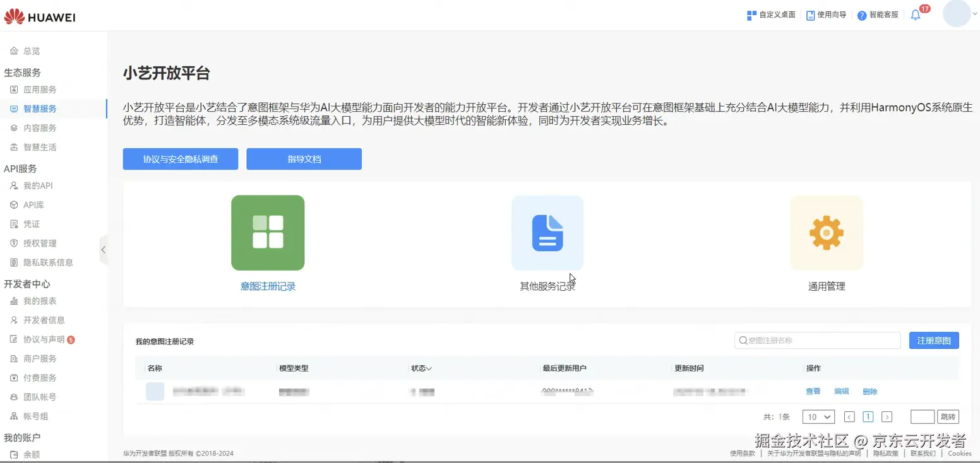Viewport: 980px width, 463px height.
Task: Click the 通用管理 label
Action: pyautogui.click(x=827, y=286)
